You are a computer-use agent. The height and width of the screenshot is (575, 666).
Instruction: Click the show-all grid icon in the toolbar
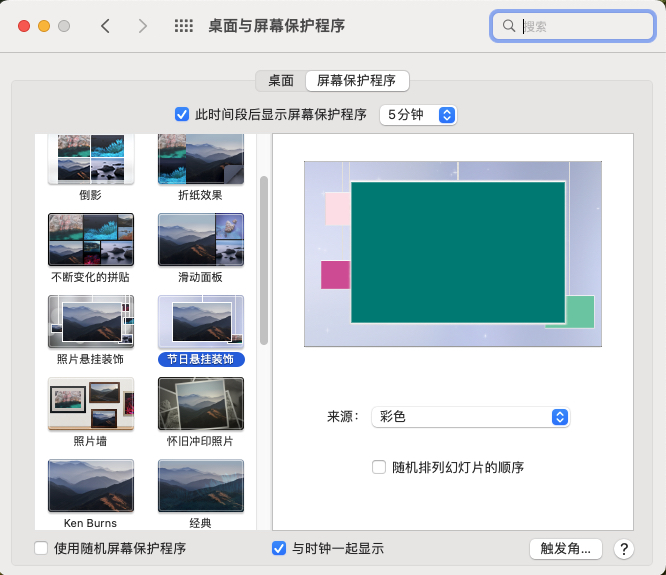[184, 26]
